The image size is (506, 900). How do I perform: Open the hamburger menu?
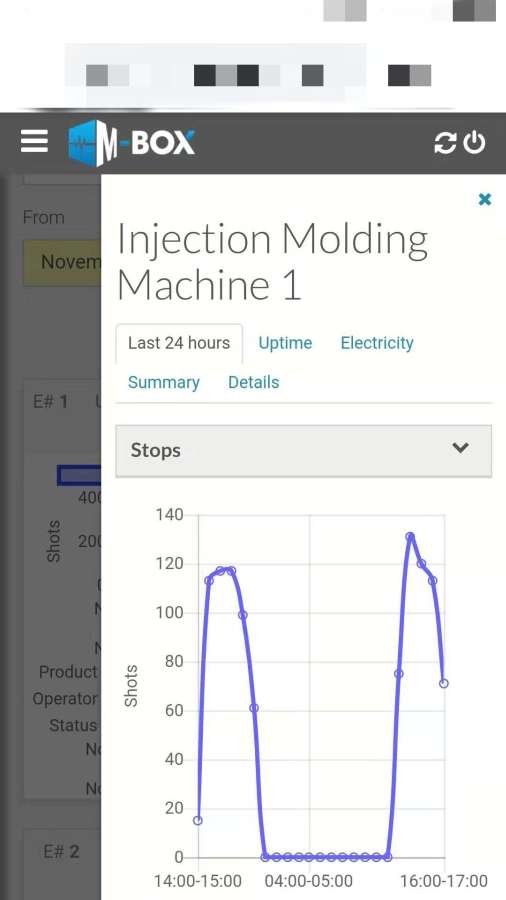click(34, 141)
